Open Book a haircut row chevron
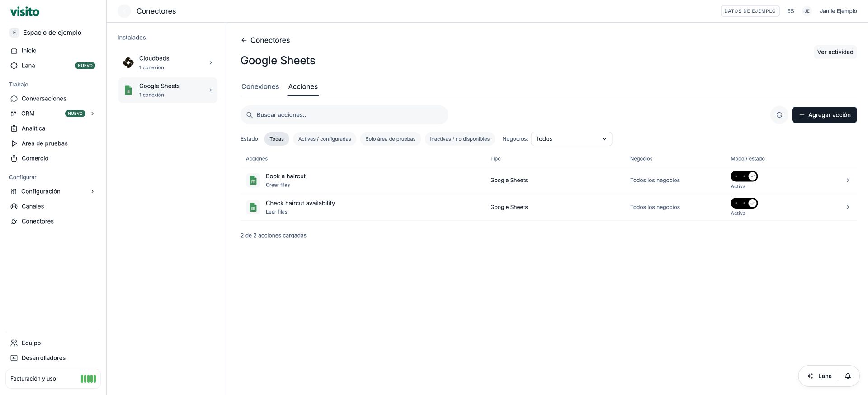 (848, 181)
